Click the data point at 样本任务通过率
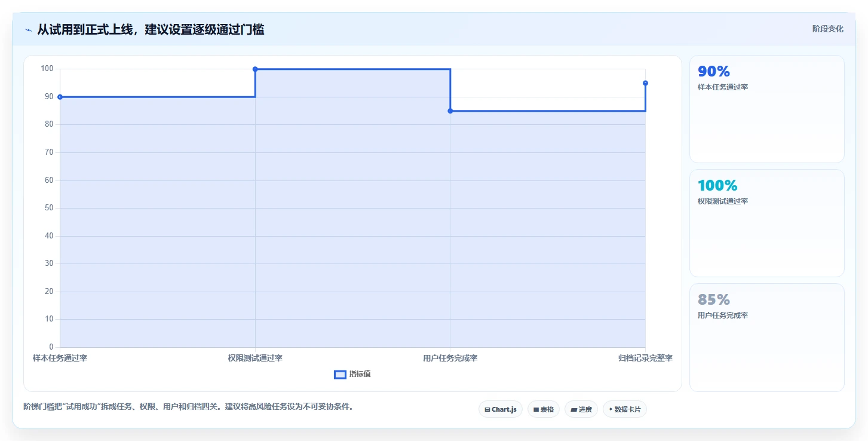Screen dimensions: 868x441 [x=60, y=97]
